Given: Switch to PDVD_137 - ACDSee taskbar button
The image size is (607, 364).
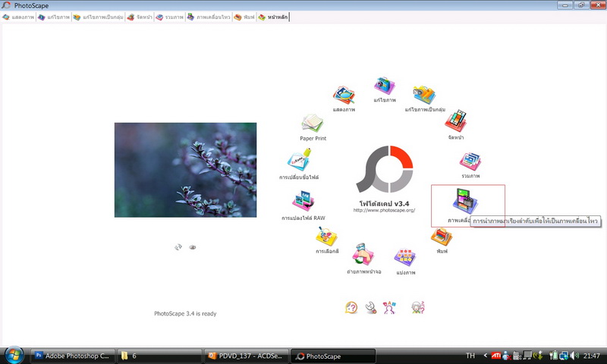Looking at the screenshot, I should [x=247, y=356].
